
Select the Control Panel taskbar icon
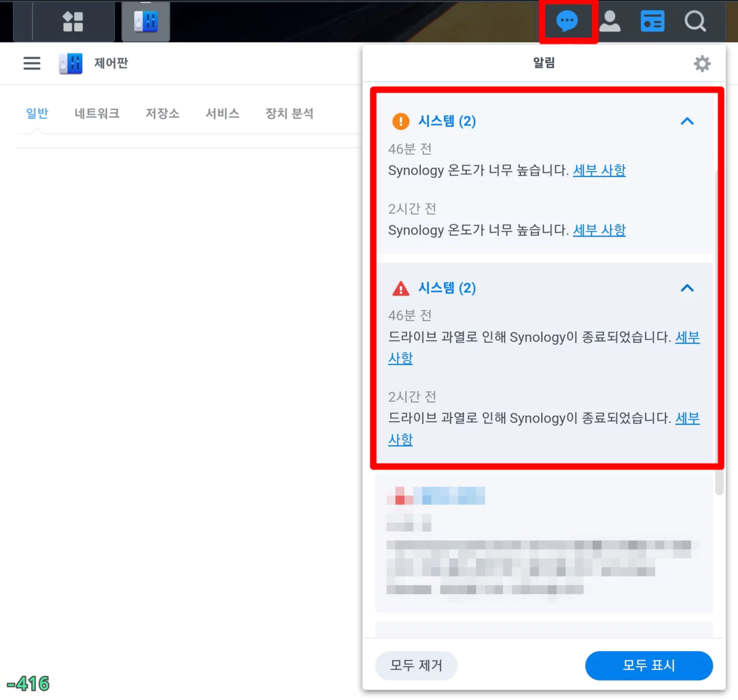tap(146, 21)
